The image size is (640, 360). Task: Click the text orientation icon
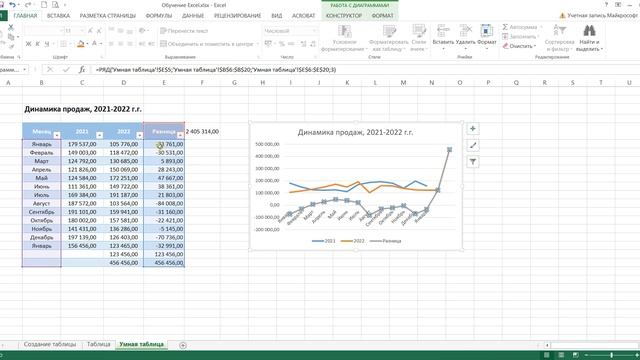pyautogui.click(x=142, y=31)
